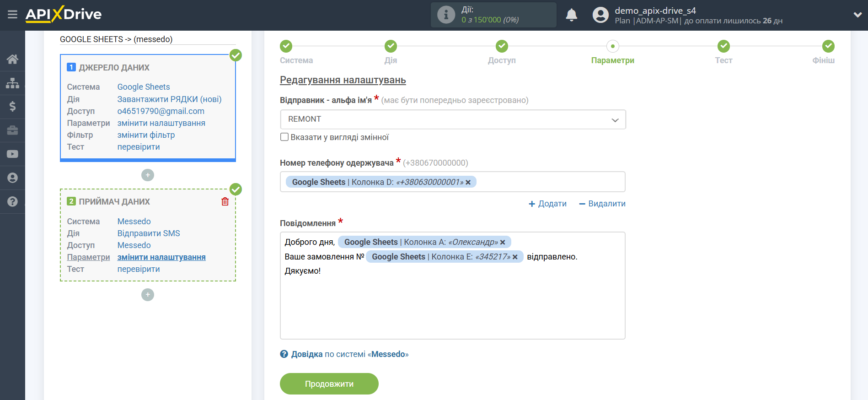The height and width of the screenshot is (400, 868).
Task: Open the YouTube video sidebar icon
Action: click(12, 154)
